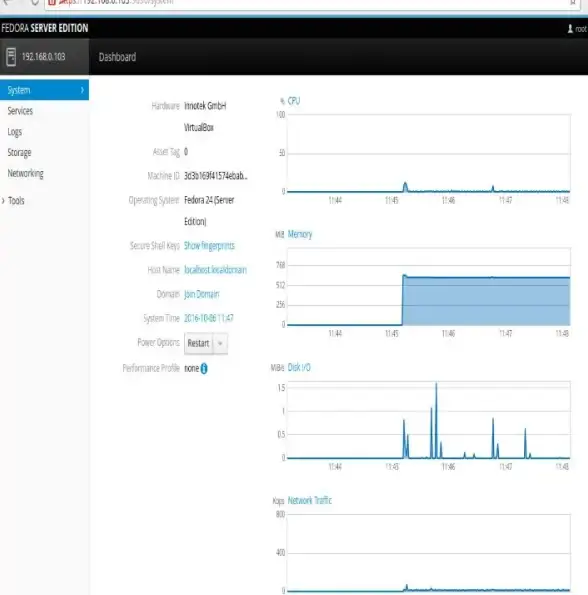The height and width of the screenshot is (595, 588).
Task: Select Networking in the sidebar
Action: (x=25, y=173)
